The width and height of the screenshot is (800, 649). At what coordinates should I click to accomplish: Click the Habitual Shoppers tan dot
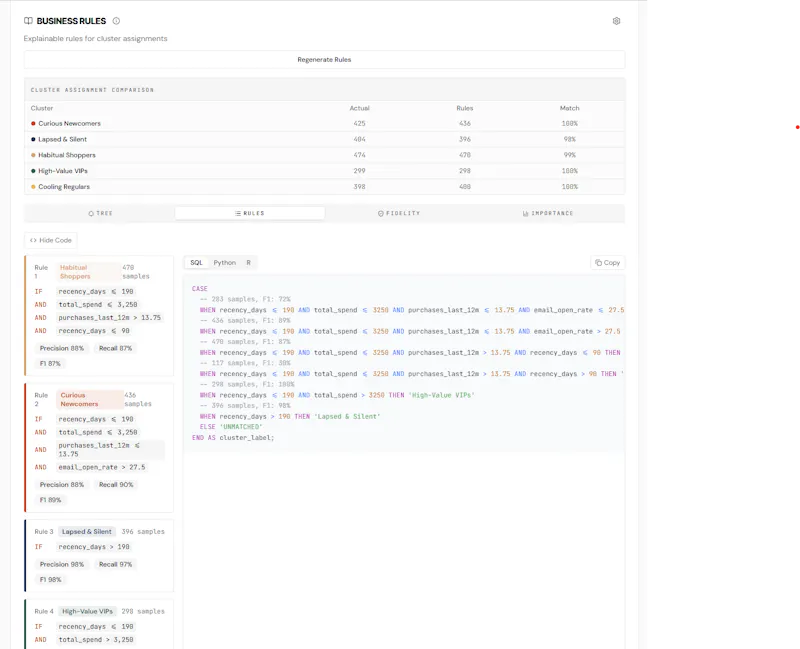pyautogui.click(x=33, y=155)
